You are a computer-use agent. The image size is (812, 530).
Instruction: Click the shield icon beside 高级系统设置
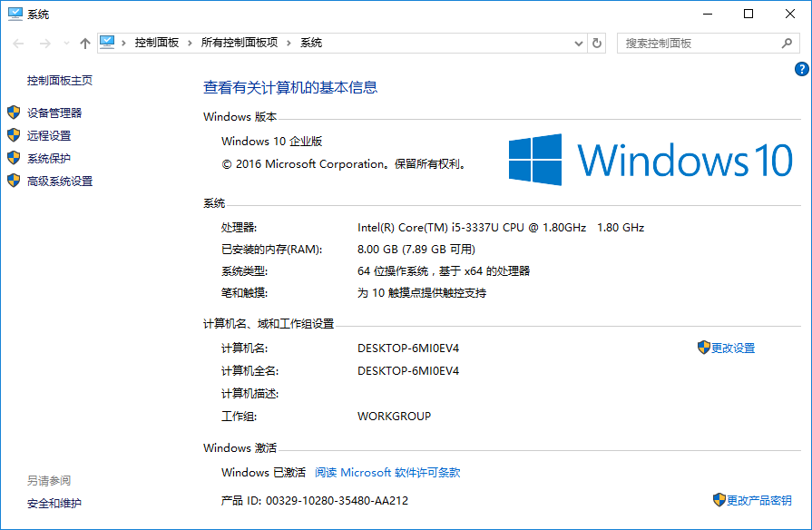click(x=14, y=181)
